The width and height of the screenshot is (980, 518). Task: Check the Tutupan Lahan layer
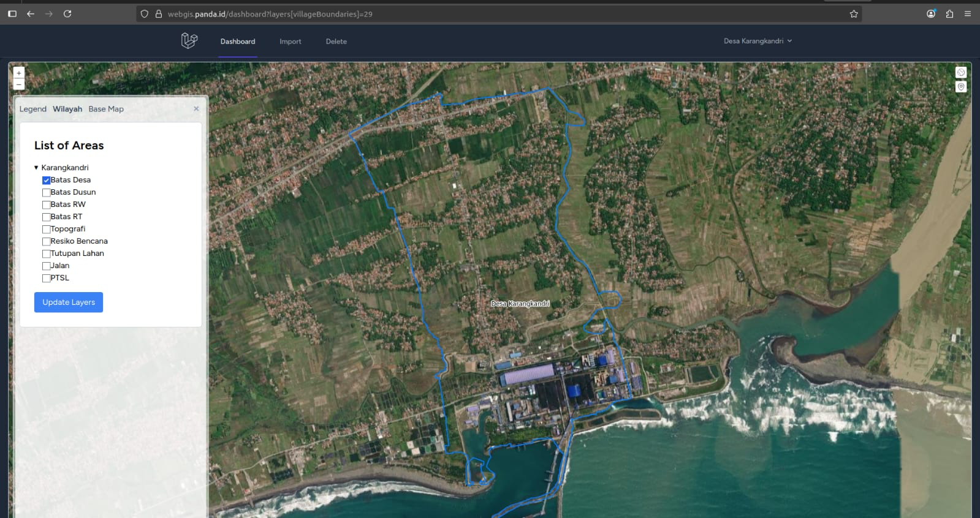(x=46, y=253)
